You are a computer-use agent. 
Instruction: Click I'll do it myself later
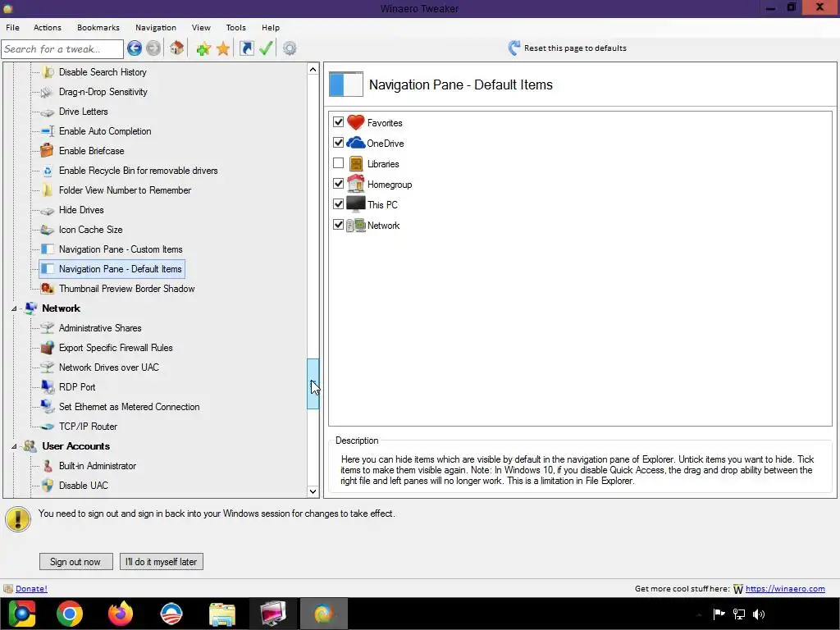pyautogui.click(x=162, y=561)
